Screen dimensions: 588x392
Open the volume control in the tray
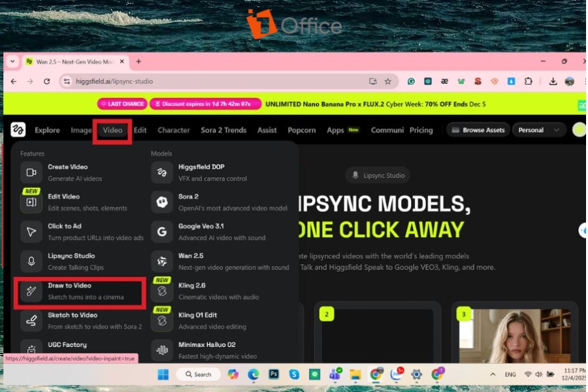click(x=538, y=374)
